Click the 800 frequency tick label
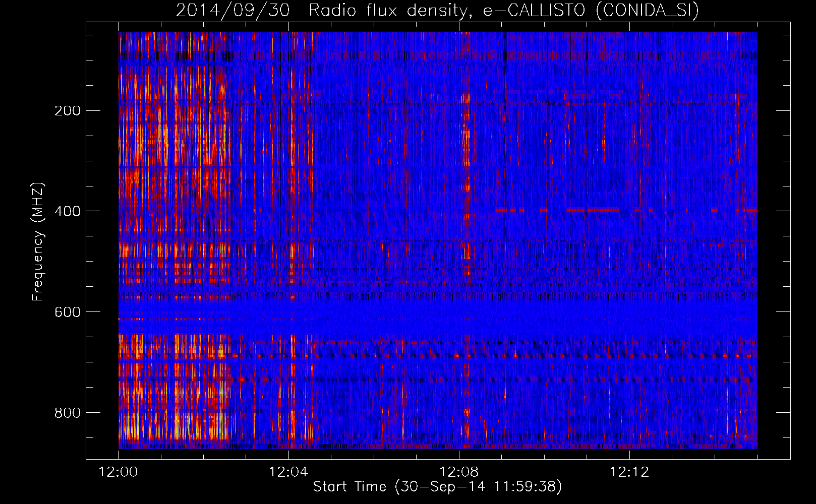Viewport: 816px width, 504px height. tap(68, 413)
